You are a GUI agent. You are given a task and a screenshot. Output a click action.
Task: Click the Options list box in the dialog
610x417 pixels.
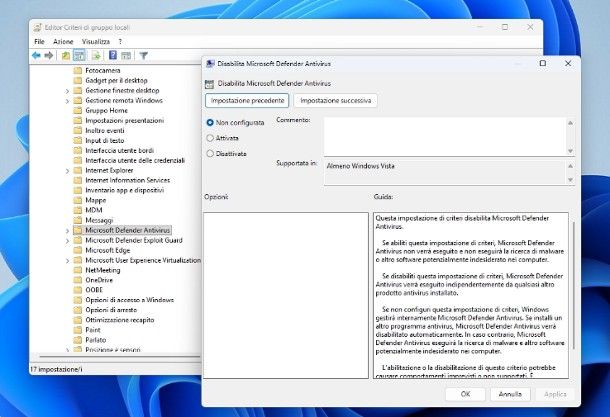[286, 295]
